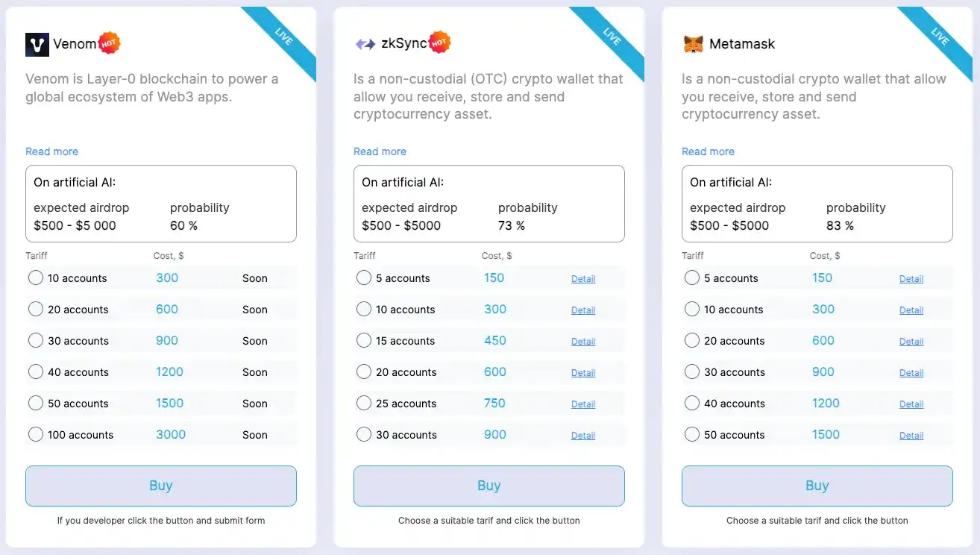View Detail for Metamask 20 accounts

coord(911,342)
